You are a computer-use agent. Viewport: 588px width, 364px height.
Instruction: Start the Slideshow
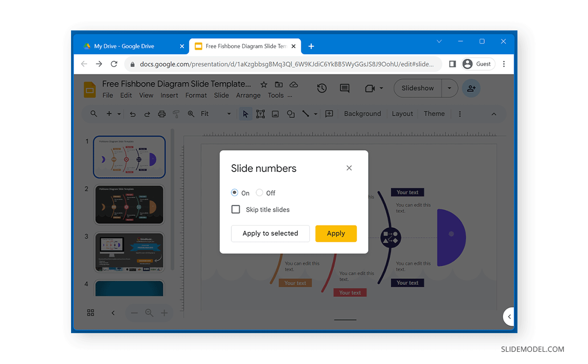pyautogui.click(x=417, y=88)
